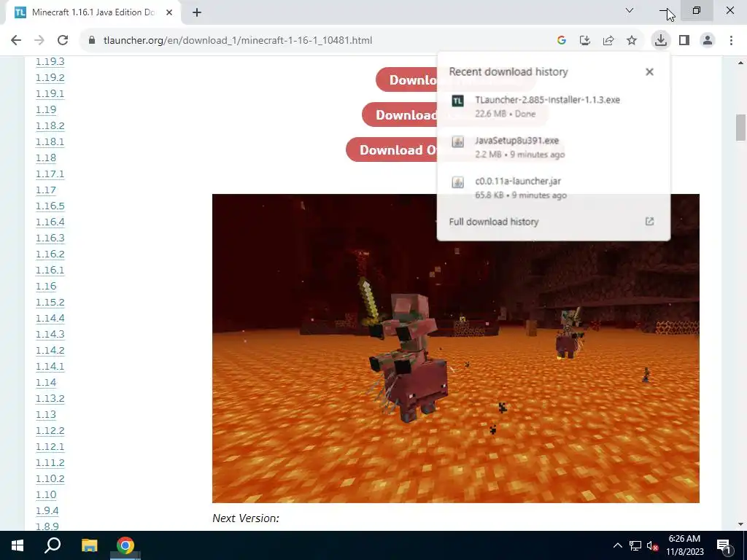This screenshot has height=560, width=747.
Task: Open version 1.16.5 link
Action: [50, 206]
